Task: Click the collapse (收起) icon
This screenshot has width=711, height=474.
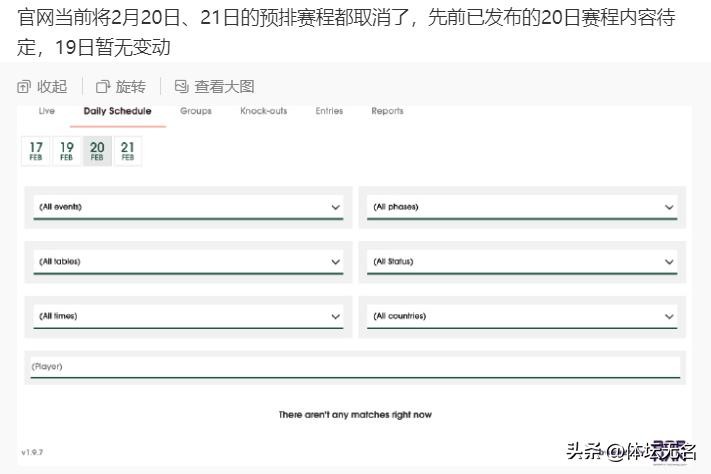Action: (25, 87)
